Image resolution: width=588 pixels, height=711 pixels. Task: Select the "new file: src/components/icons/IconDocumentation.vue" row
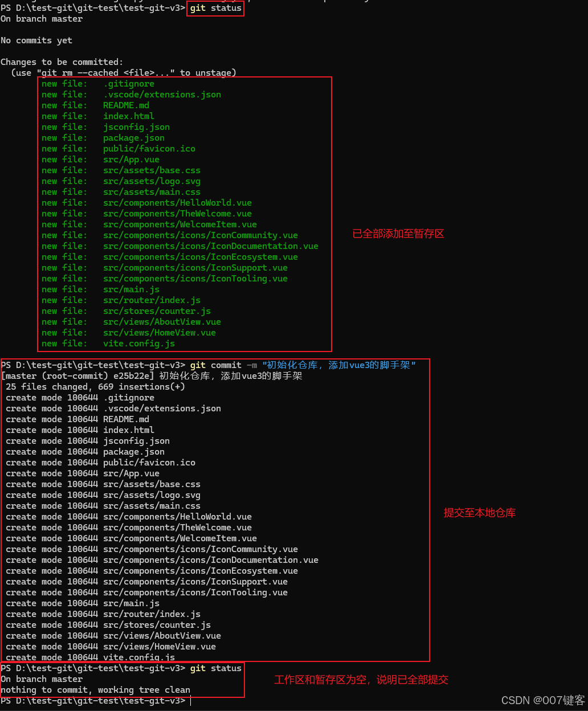[x=180, y=246]
